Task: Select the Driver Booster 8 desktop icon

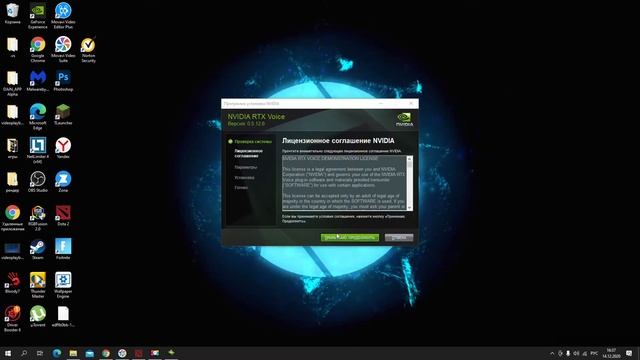Action: click(12, 319)
